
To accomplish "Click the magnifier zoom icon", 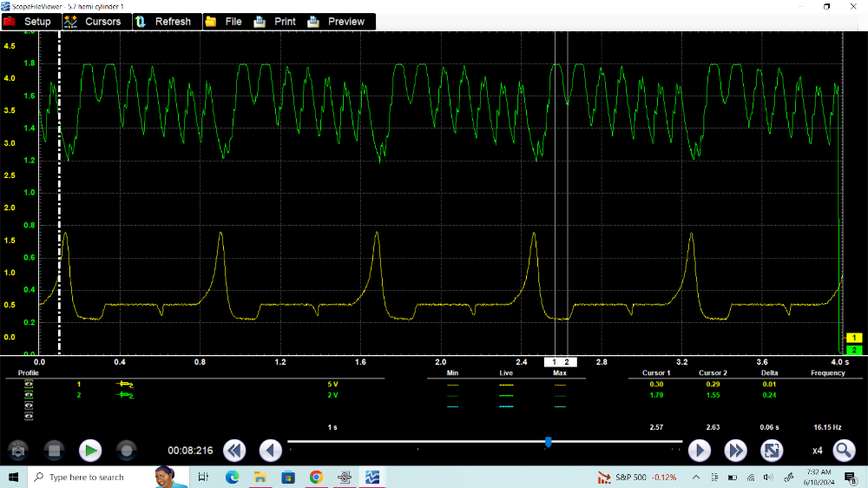I will [x=843, y=450].
